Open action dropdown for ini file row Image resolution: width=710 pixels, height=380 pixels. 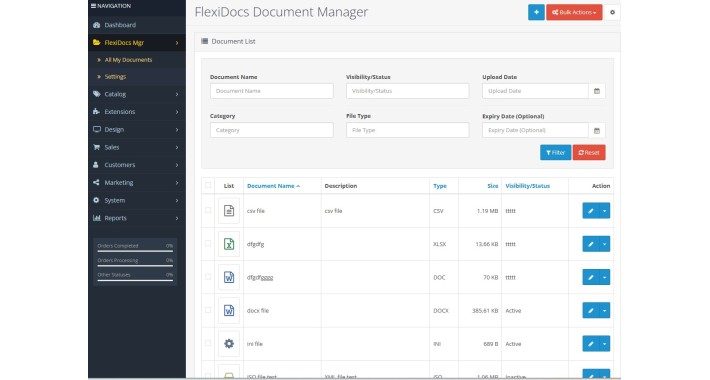tap(604, 344)
